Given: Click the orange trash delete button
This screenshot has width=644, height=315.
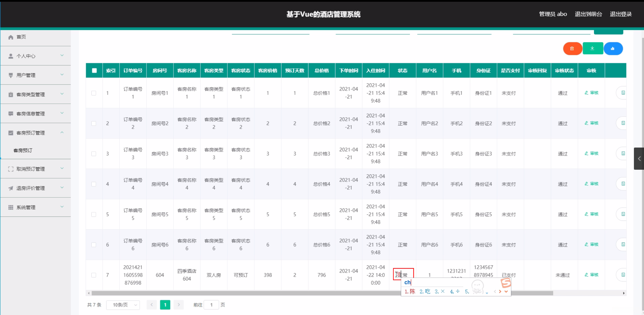Looking at the screenshot, I should [572, 49].
